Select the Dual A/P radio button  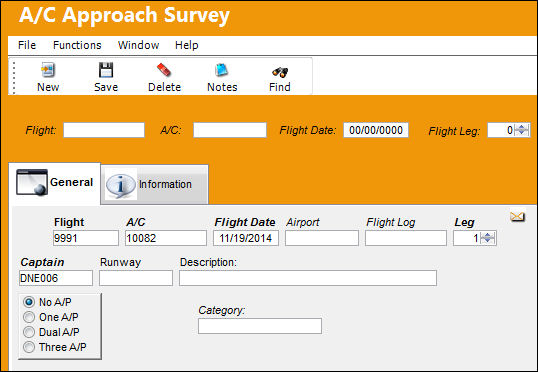point(29,332)
